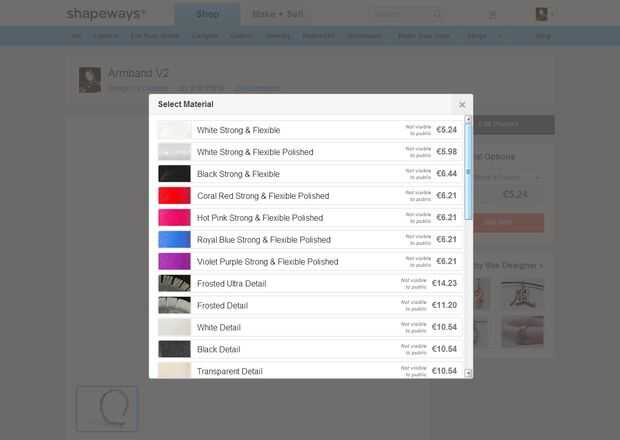Click the €14.23 price for Frosted Ultra
The image size is (620, 440).
[x=444, y=283]
